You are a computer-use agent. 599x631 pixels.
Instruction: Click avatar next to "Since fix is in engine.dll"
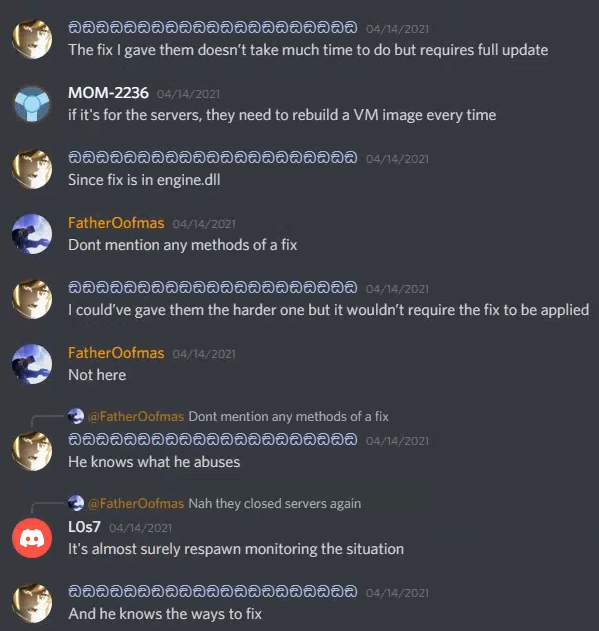(32, 169)
